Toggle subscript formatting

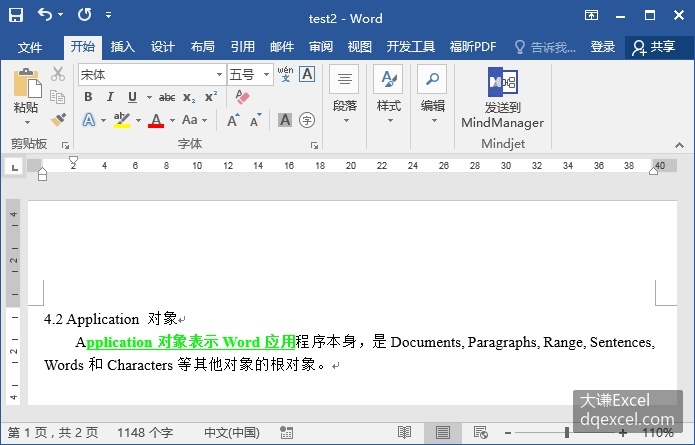(x=189, y=97)
